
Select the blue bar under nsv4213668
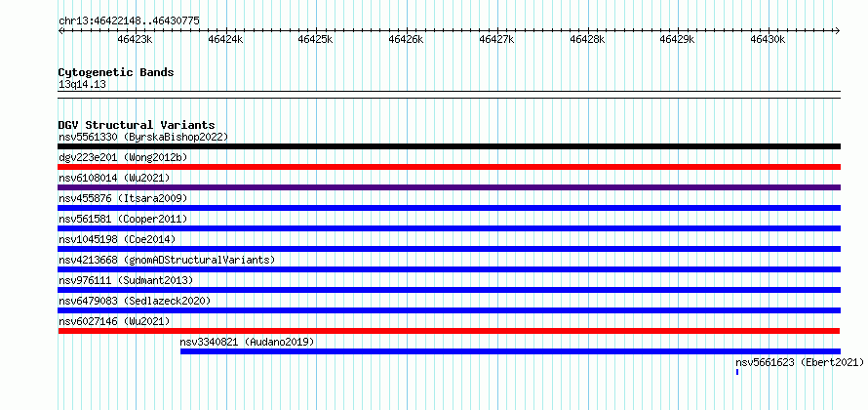click(449, 269)
